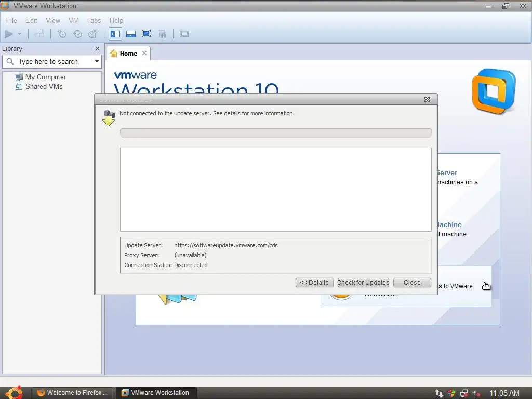Expand the Library search dropdown arrow
The width and height of the screenshot is (532, 399).
point(97,61)
